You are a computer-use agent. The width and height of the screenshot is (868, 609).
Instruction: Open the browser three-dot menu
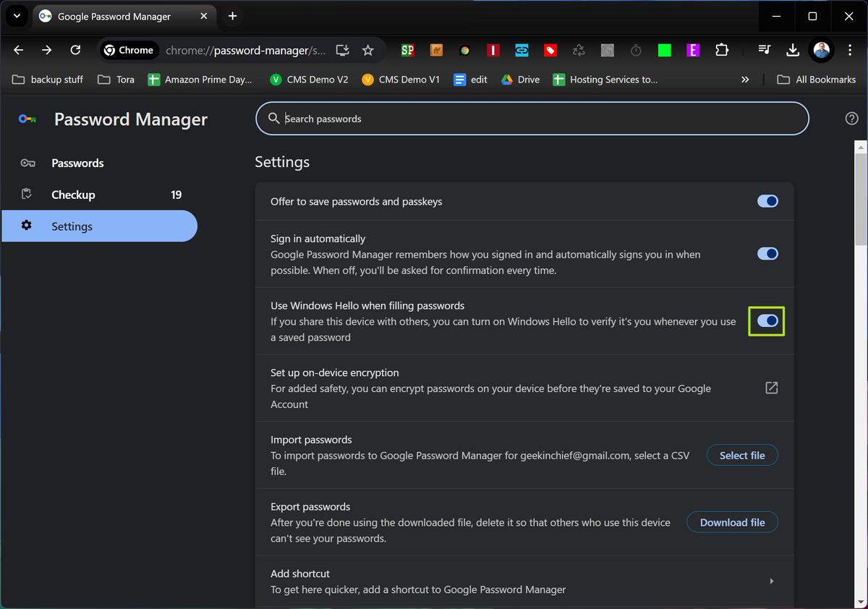click(x=849, y=50)
